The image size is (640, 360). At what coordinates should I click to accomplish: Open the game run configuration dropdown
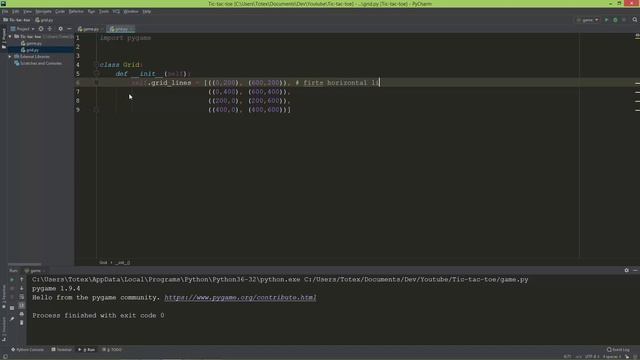pyautogui.click(x=587, y=20)
